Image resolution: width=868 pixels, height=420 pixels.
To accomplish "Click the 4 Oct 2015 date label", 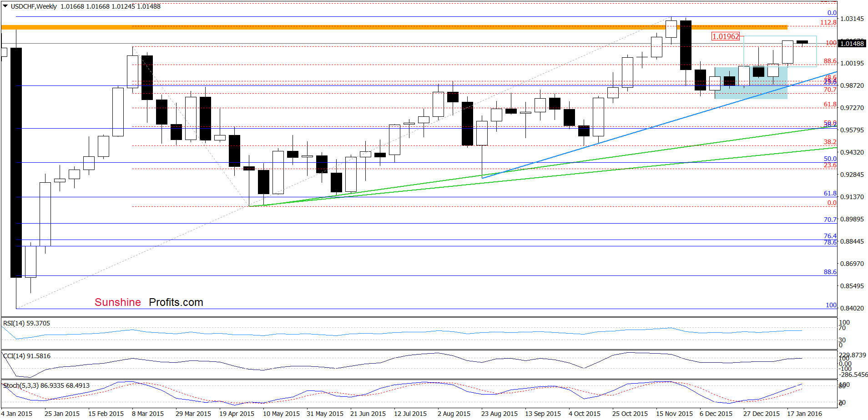I will pyautogui.click(x=585, y=414).
